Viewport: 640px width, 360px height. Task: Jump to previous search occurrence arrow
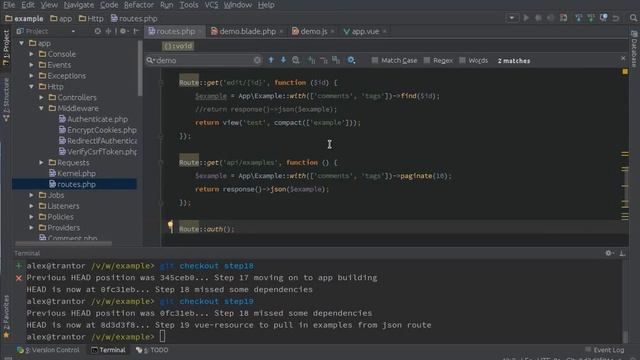[x=271, y=60]
